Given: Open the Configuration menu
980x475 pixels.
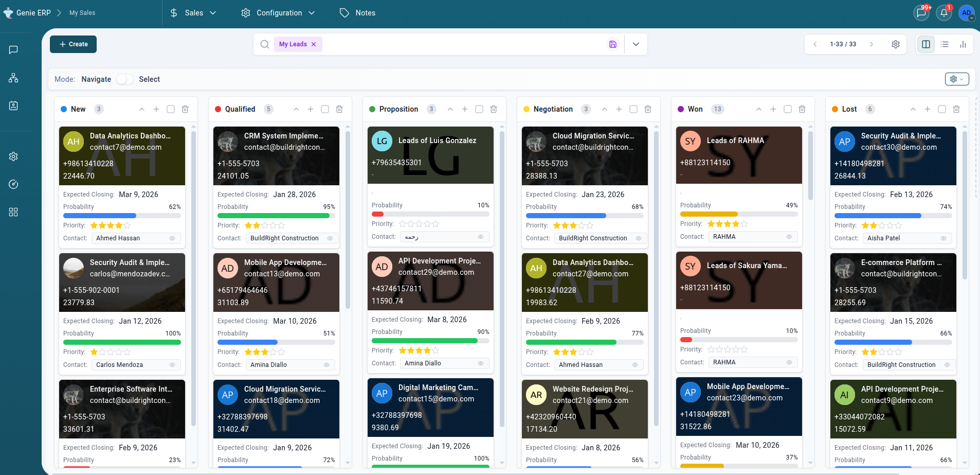Looking at the screenshot, I should [x=277, y=13].
